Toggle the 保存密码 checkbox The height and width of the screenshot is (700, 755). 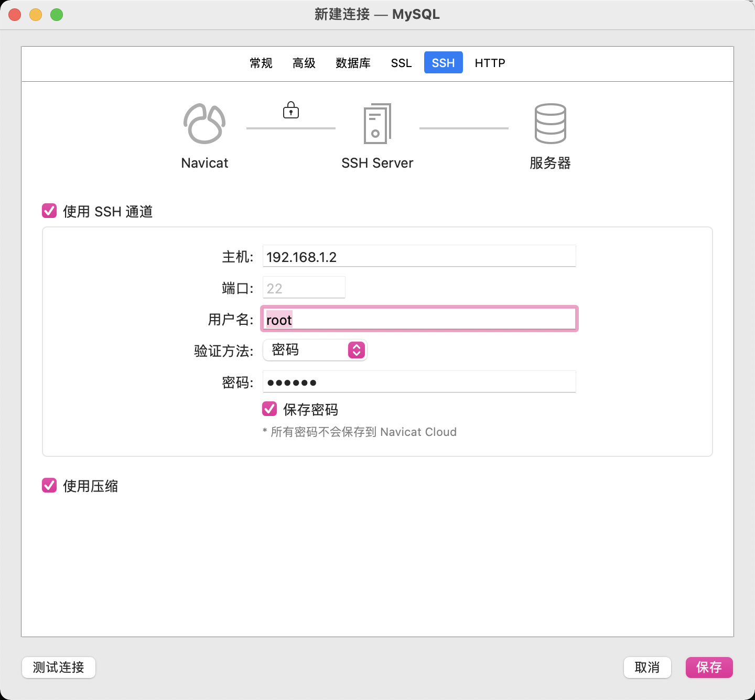(x=269, y=409)
